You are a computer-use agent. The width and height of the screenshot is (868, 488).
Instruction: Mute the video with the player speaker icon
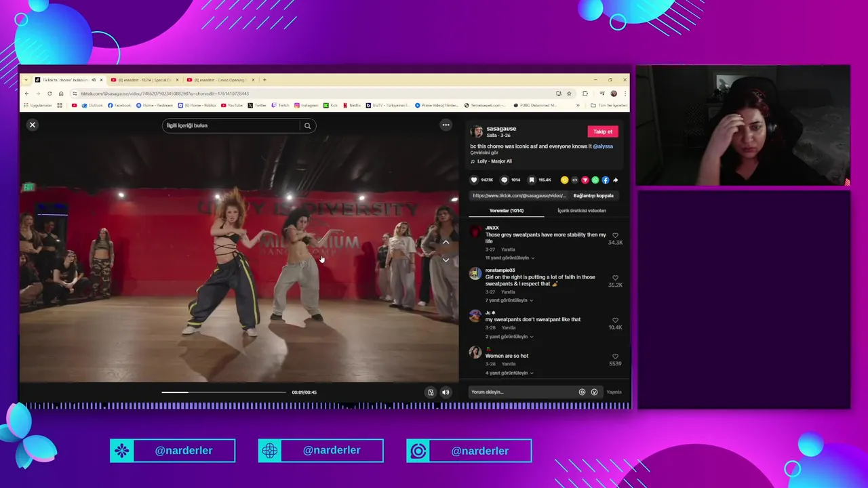[446, 392]
